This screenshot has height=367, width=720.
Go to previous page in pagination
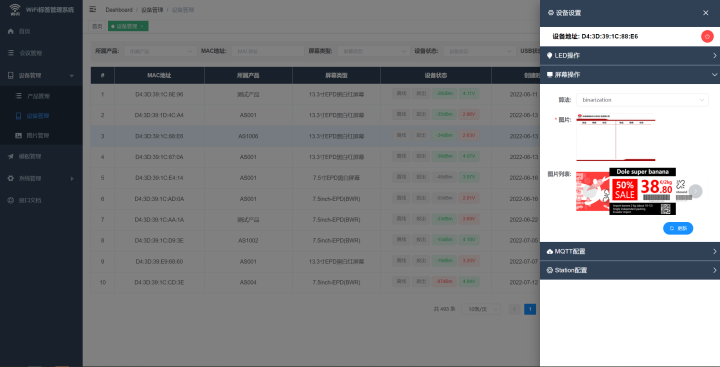point(515,309)
